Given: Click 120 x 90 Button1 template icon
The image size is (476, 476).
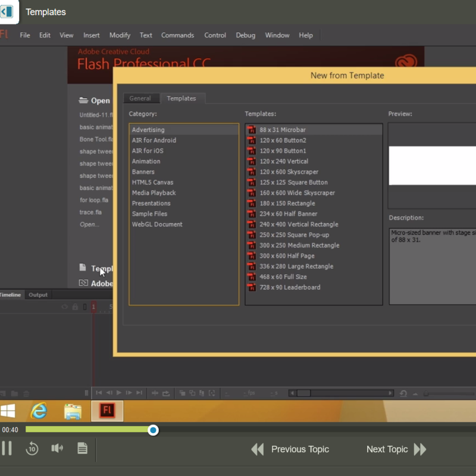Looking at the screenshot, I should pyautogui.click(x=251, y=151).
